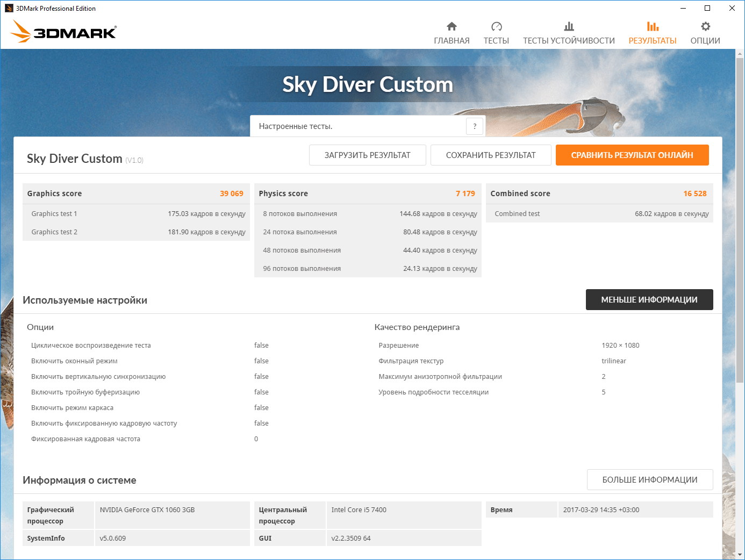Select the ГЛАВНАЯ label in navigation
745x560 pixels.
[452, 41]
